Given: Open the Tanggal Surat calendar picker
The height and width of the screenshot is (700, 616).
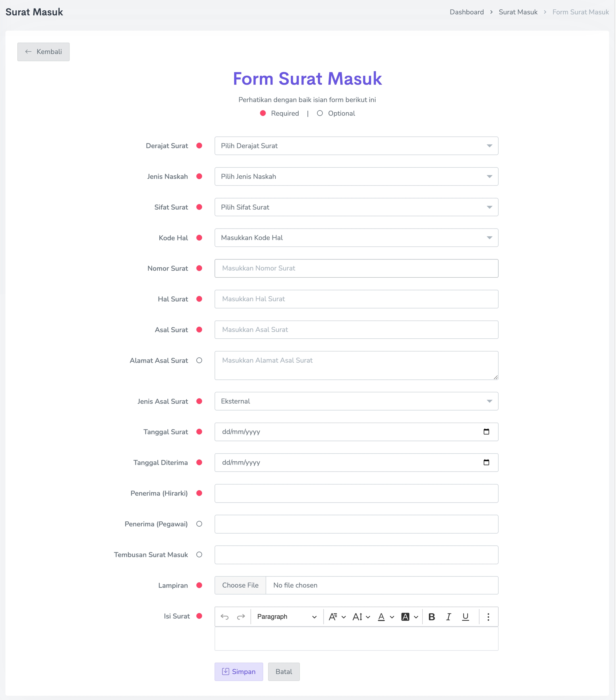Looking at the screenshot, I should pos(486,432).
